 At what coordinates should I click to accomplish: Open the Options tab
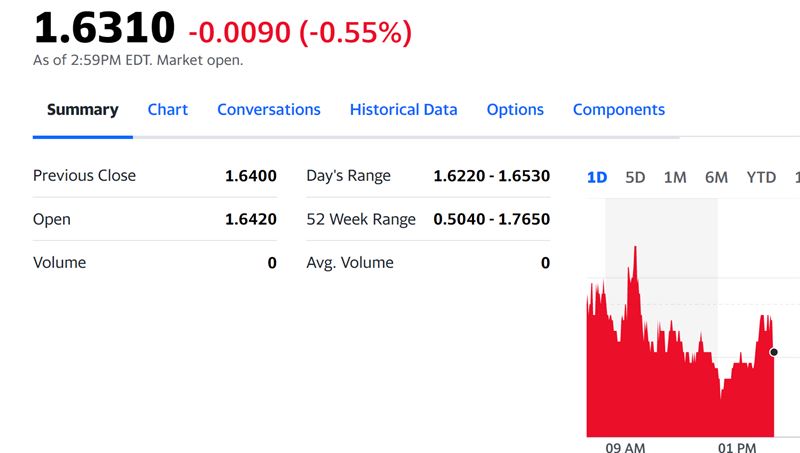[515, 110]
